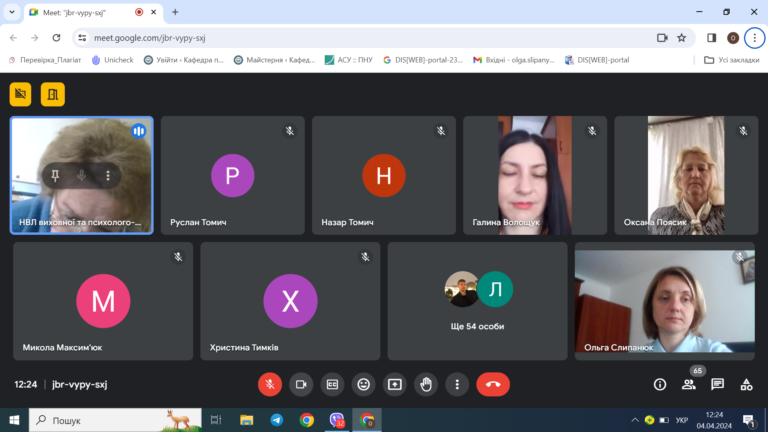768x432 pixels.
Task: Show meeting details info icon
Action: click(660, 384)
